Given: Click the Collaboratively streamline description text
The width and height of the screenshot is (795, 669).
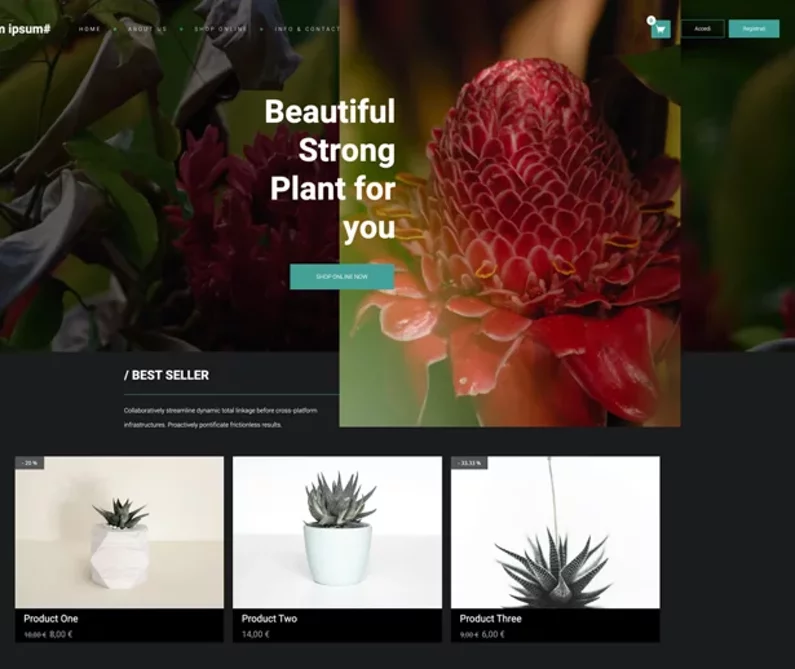Looking at the screenshot, I should point(221,417).
